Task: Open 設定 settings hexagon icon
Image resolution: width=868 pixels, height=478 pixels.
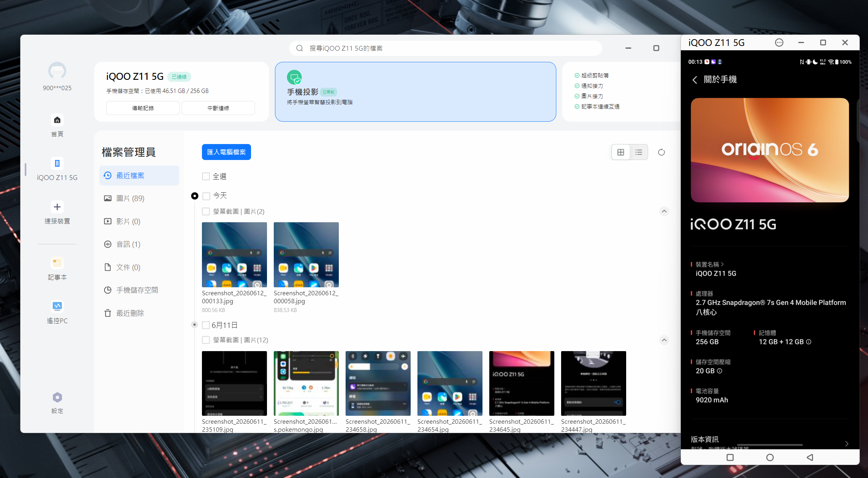Action: (57, 397)
